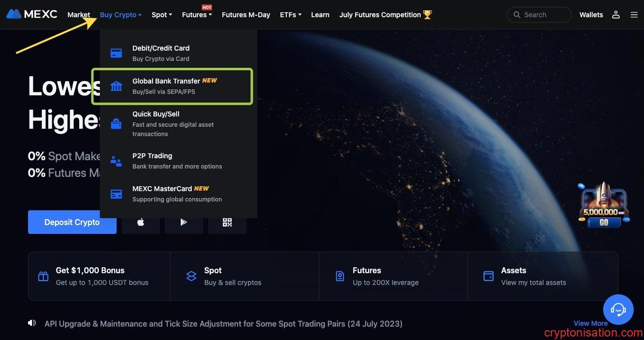Click the 5,000,000 rocket GO promo
The height and width of the screenshot is (340, 644).
(x=604, y=206)
